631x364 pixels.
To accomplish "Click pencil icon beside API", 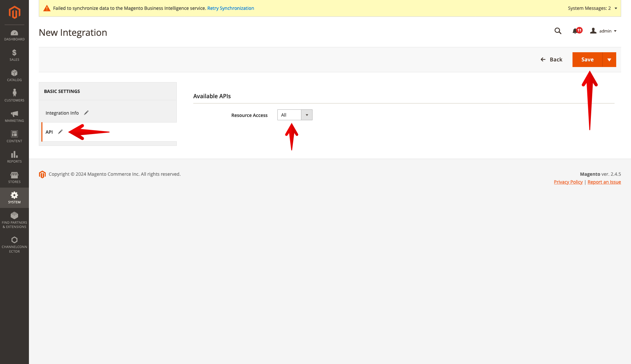I will pos(60,132).
